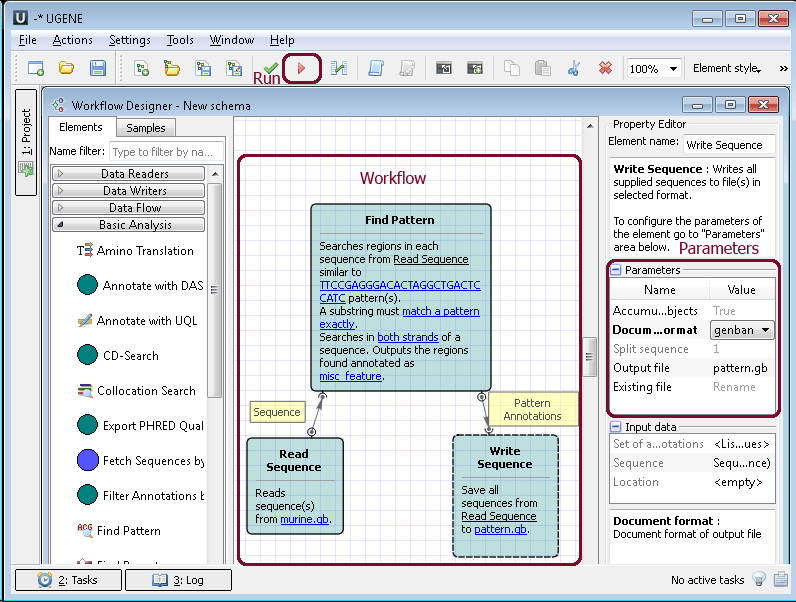Click the Save workflow as icon

[x=234, y=68]
